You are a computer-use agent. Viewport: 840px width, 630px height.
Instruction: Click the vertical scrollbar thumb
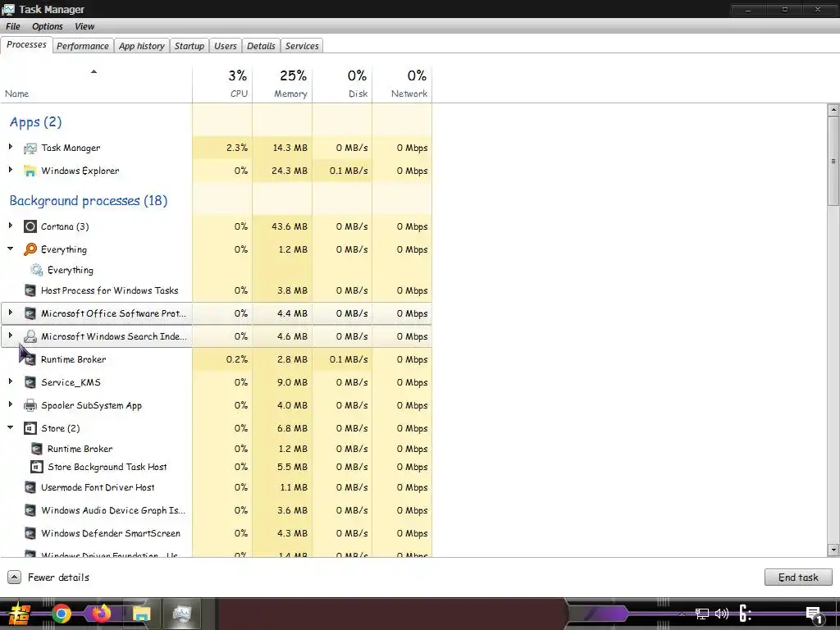(x=833, y=160)
